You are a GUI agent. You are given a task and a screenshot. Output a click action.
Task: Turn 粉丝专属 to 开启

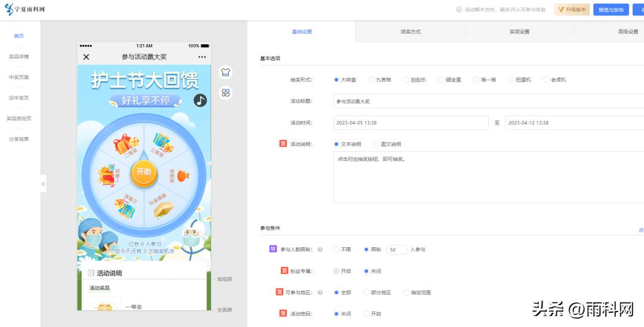click(337, 271)
